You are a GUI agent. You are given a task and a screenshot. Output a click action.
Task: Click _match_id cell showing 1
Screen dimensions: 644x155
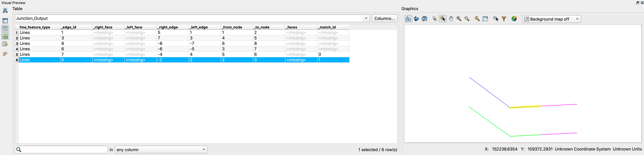(333, 60)
